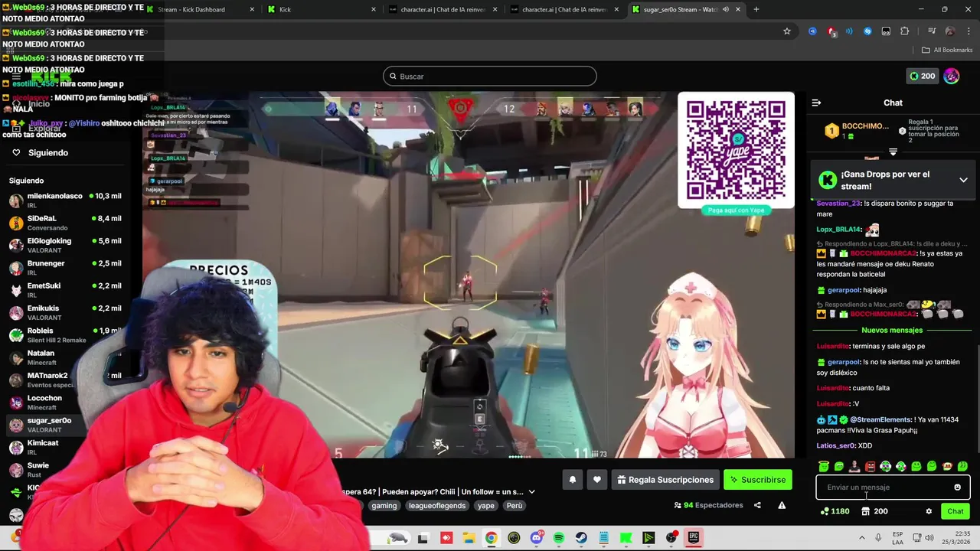Click the Regala Suscripciones button
This screenshot has width=980, height=551.
pos(665,480)
